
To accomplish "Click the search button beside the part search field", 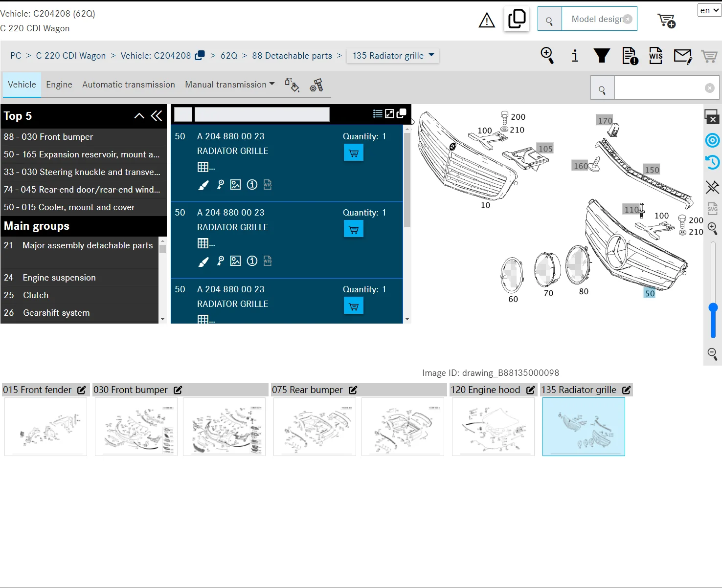I will click(603, 88).
